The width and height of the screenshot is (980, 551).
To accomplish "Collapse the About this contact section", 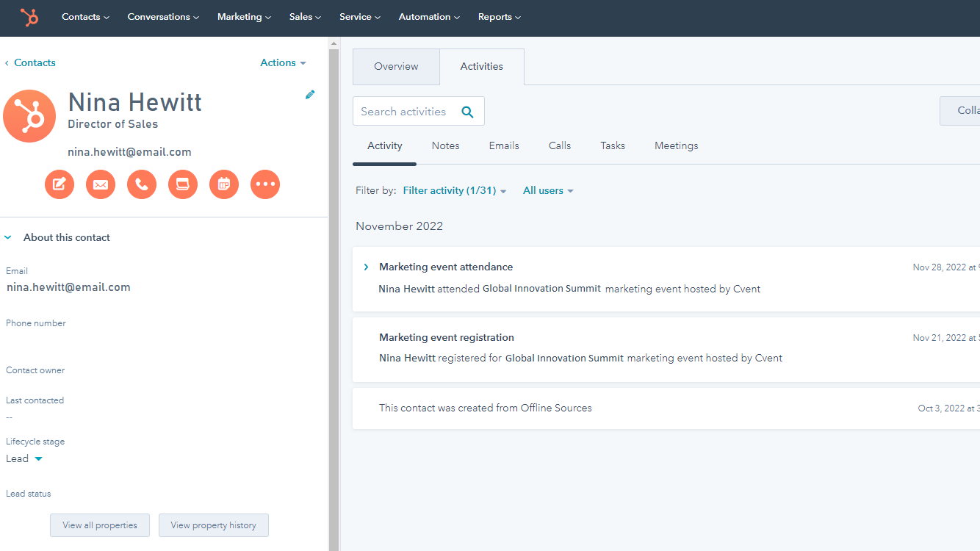I will tap(9, 238).
